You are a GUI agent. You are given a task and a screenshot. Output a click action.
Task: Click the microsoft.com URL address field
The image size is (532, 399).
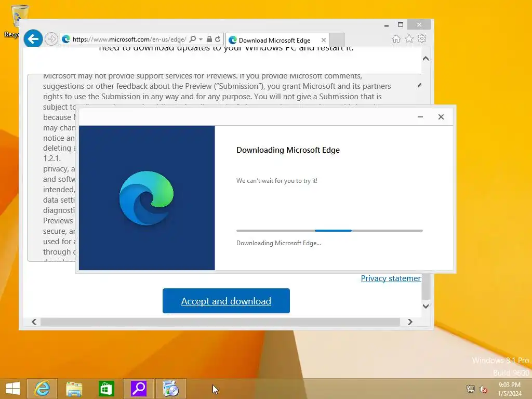pos(129,39)
